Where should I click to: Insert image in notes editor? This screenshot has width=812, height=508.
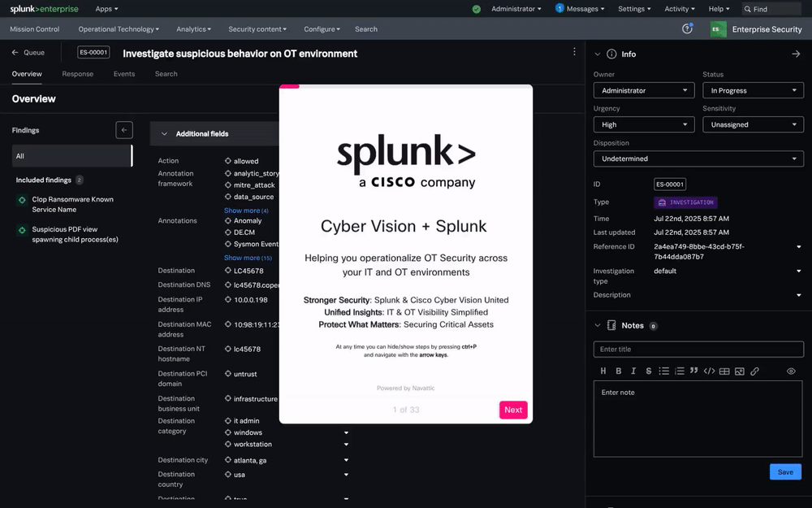pyautogui.click(x=740, y=371)
